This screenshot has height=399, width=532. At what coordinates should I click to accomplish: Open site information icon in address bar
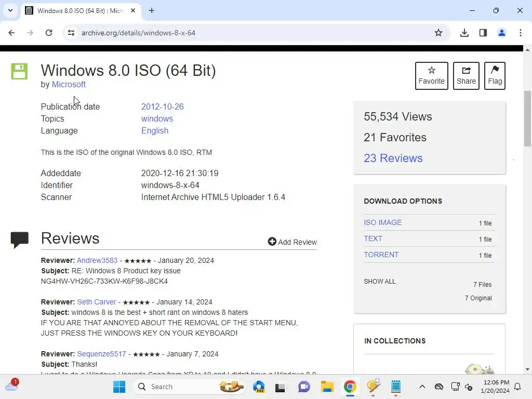coord(71,33)
